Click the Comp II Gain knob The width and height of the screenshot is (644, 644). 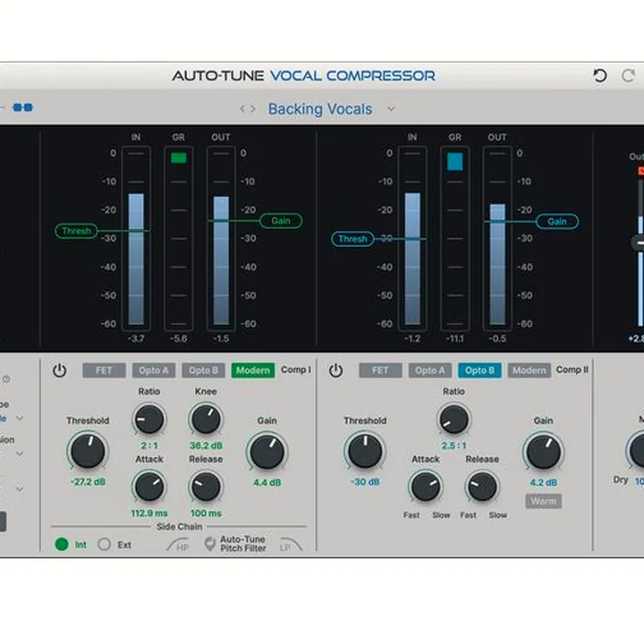click(544, 452)
